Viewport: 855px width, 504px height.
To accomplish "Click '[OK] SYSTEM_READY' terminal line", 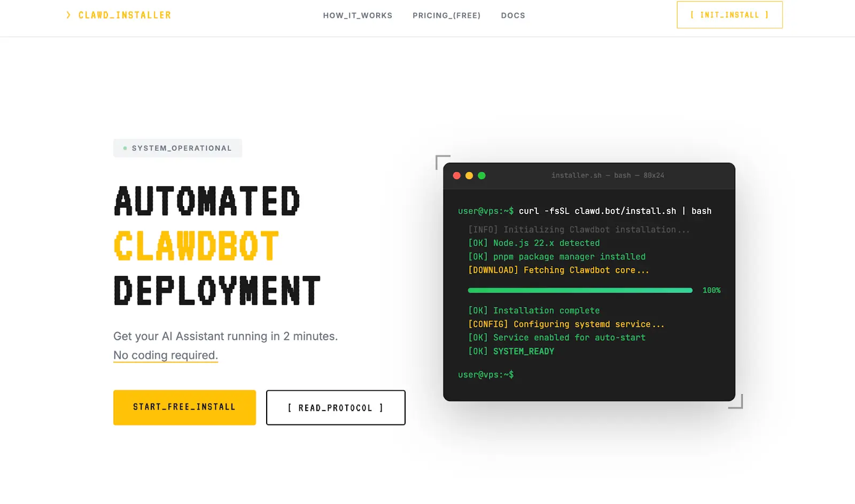I will click(511, 351).
